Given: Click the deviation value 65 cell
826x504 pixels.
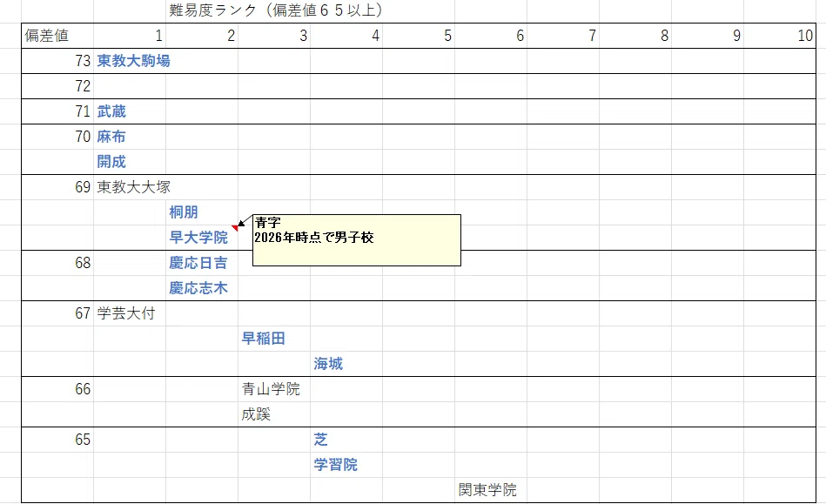Looking at the screenshot, I should (57, 440).
